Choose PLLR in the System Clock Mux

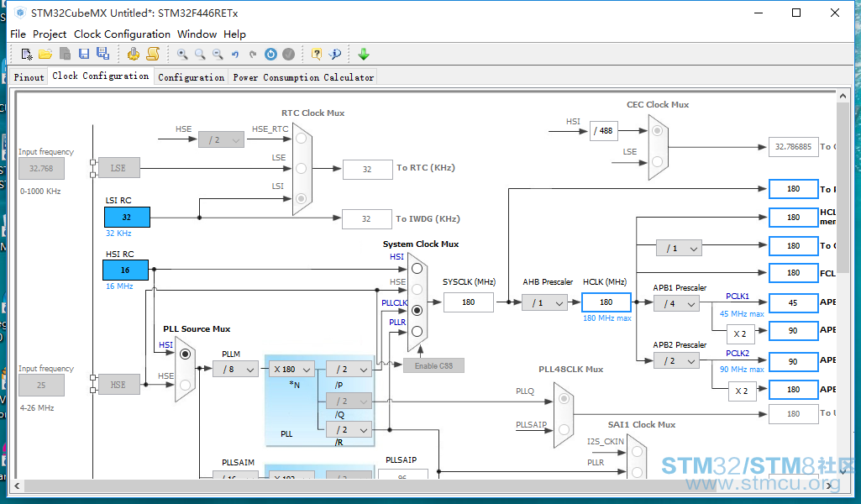point(417,331)
